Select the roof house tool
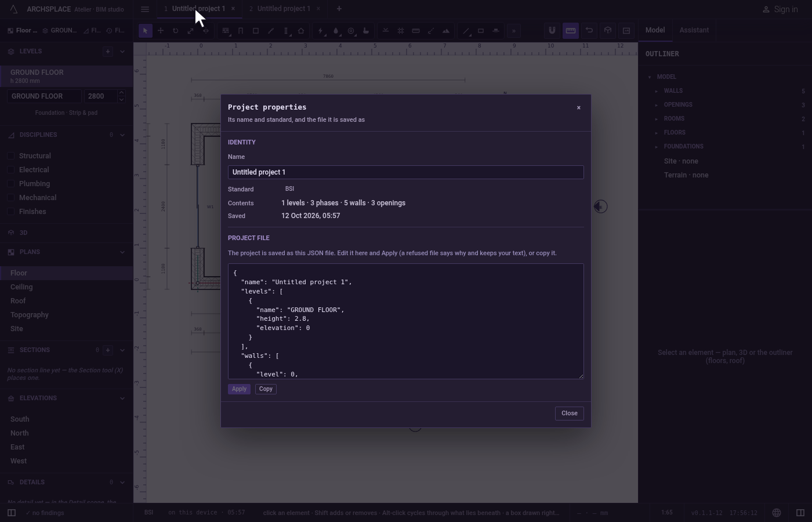812x522 pixels. pos(301,31)
